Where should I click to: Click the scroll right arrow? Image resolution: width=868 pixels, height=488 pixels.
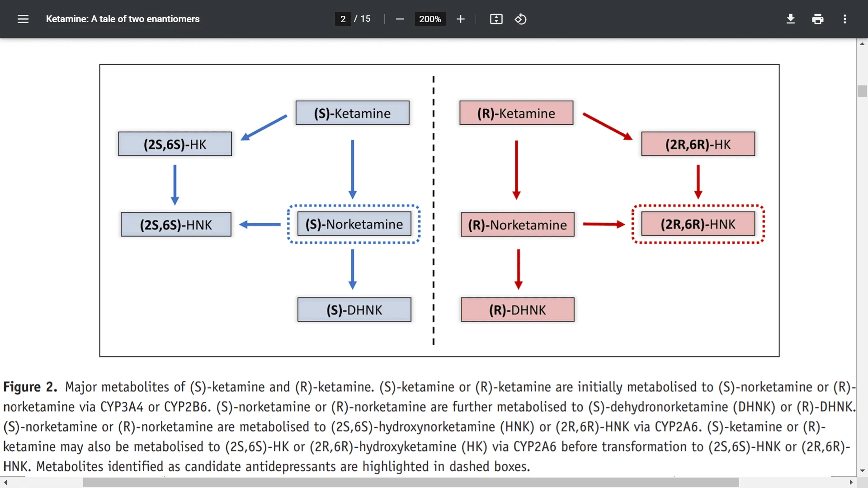pyautogui.click(x=851, y=483)
